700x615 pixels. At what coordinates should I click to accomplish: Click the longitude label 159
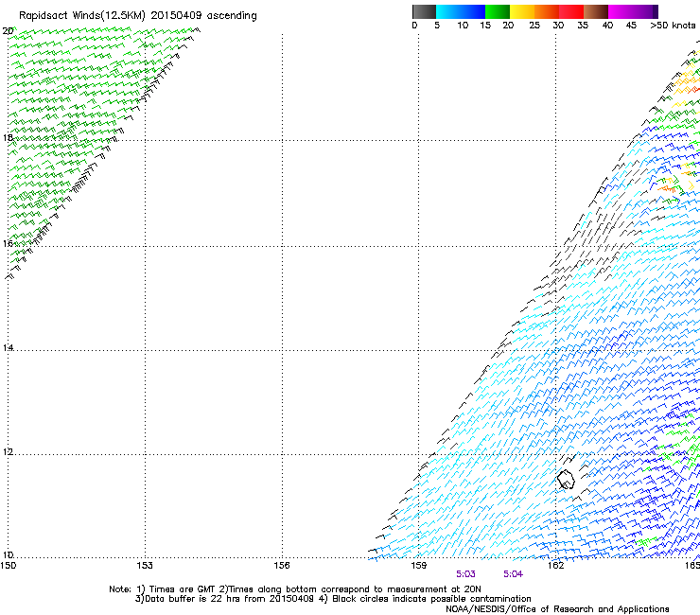pyautogui.click(x=418, y=566)
